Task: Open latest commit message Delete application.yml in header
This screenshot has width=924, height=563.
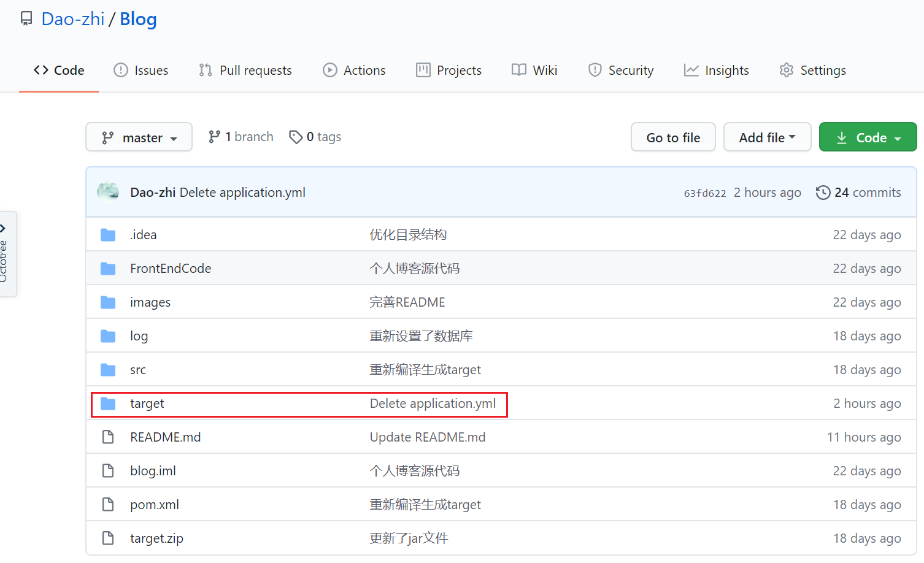Action: pyautogui.click(x=242, y=193)
